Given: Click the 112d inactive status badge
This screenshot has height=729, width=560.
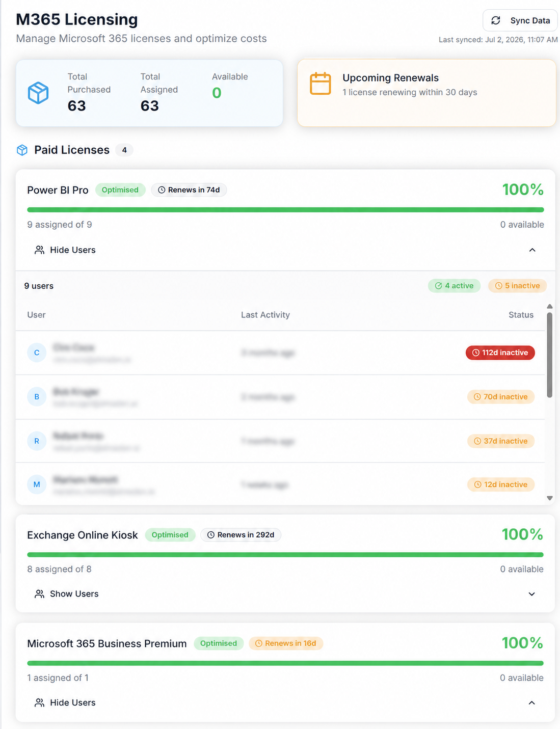Looking at the screenshot, I should click(x=500, y=353).
